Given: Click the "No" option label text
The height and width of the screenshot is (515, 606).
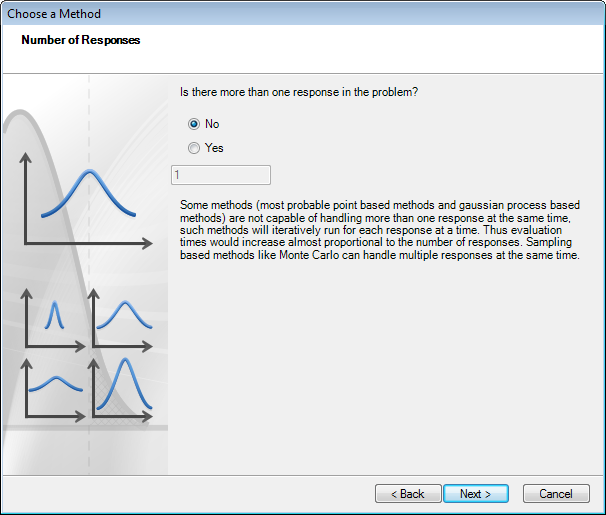Looking at the screenshot, I should click(212, 124).
